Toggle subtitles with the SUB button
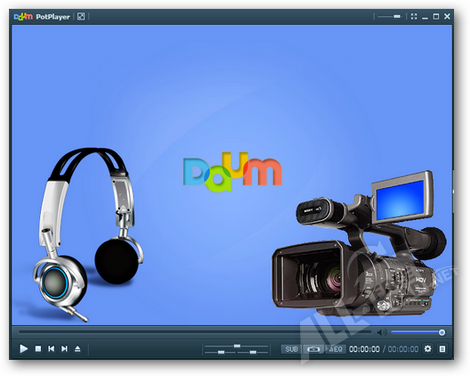470x376 pixels. point(291,349)
